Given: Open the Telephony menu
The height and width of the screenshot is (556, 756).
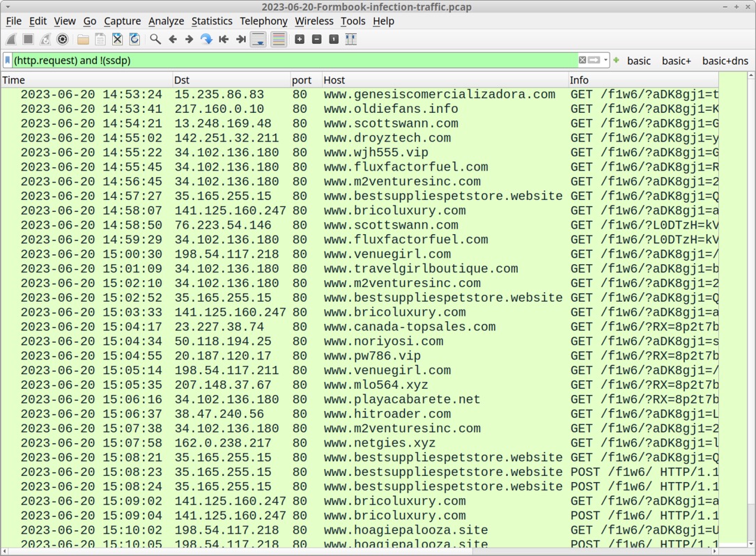Looking at the screenshot, I should click(264, 21).
